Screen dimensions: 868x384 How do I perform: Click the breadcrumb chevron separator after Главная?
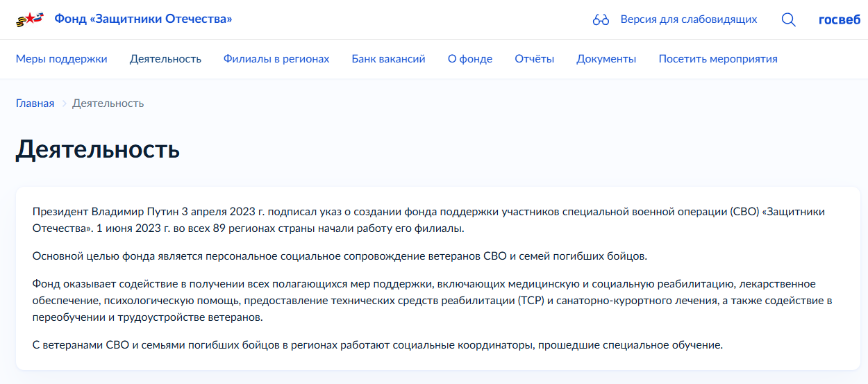(63, 103)
